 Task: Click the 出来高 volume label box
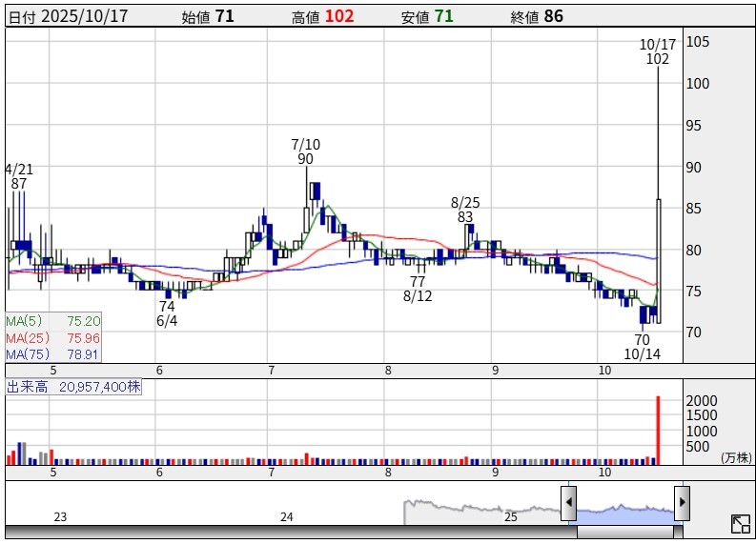[74, 388]
